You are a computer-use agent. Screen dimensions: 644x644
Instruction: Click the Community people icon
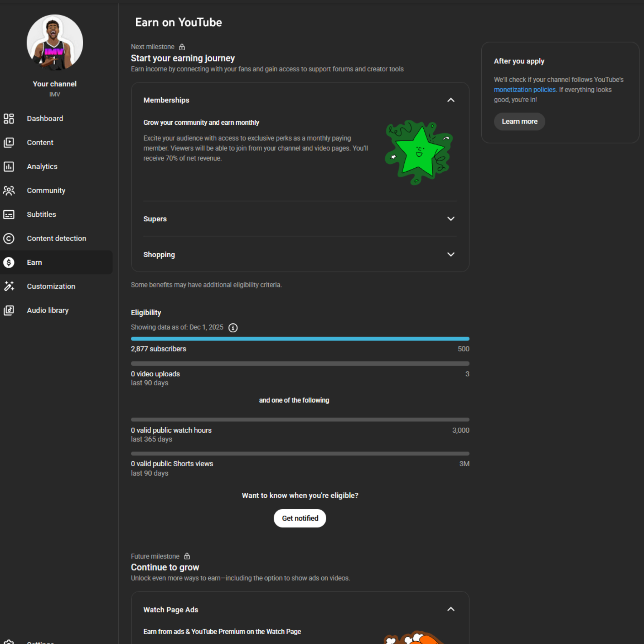[x=9, y=191]
